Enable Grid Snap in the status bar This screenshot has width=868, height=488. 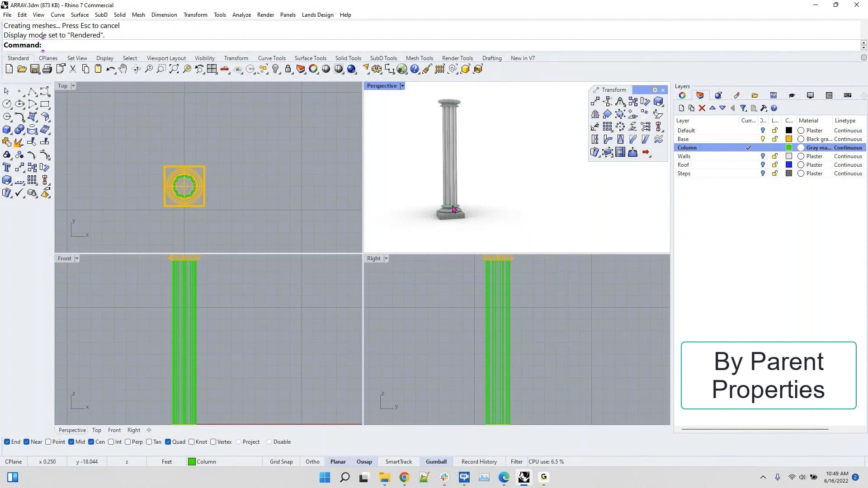[281, 461]
